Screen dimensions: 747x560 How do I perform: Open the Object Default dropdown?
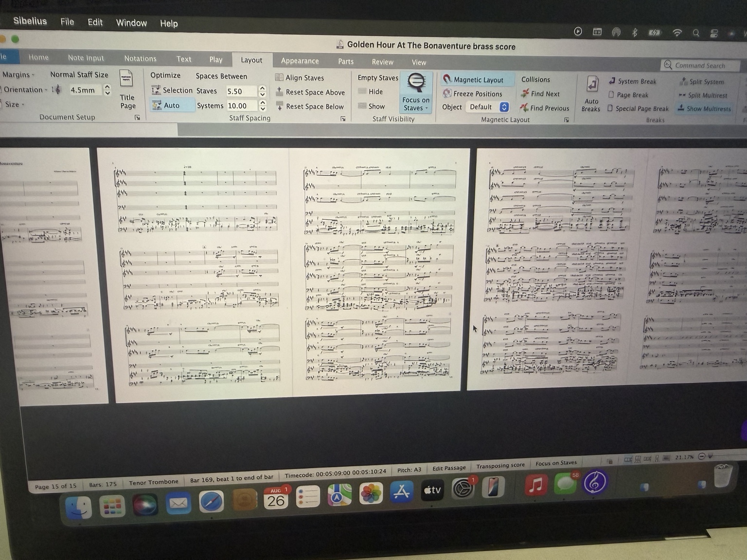tap(488, 107)
